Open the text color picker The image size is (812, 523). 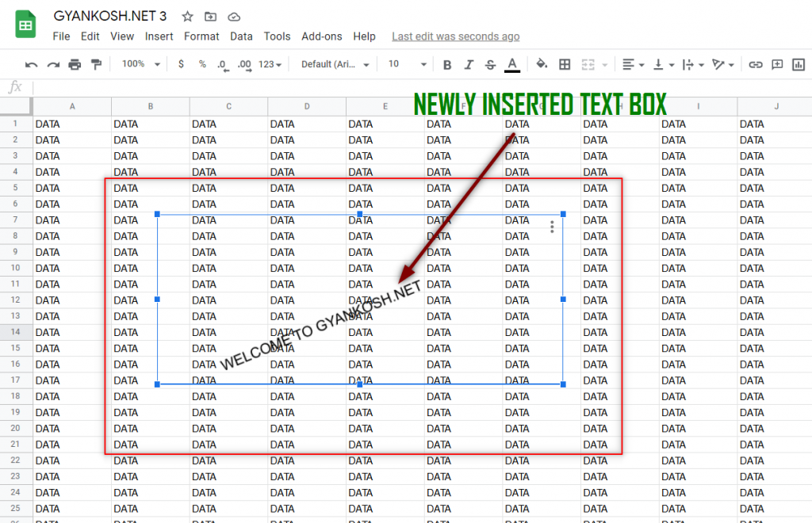pos(511,63)
